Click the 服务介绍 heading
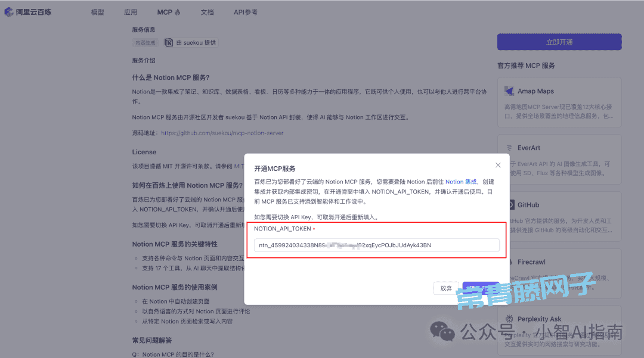The image size is (644, 358). point(144,60)
